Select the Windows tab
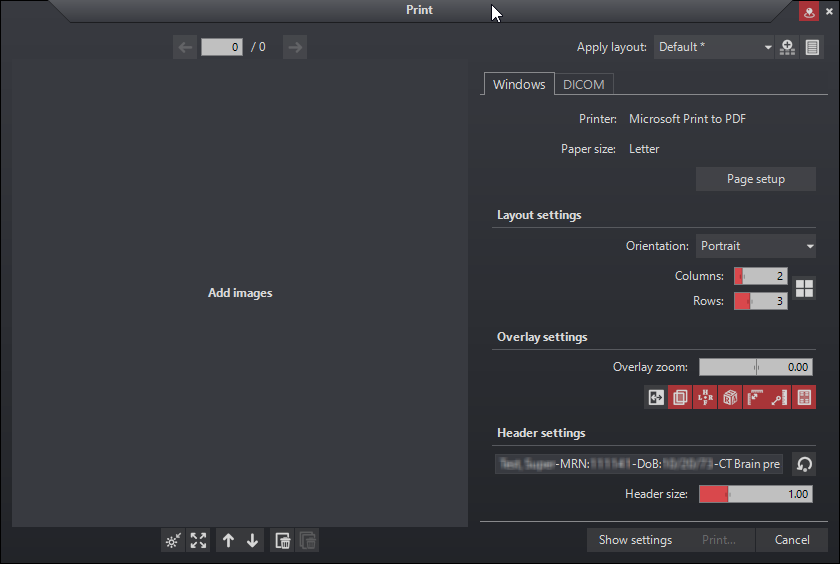Image resolution: width=840 pixels, height=564 pixels. pos(519,85)
